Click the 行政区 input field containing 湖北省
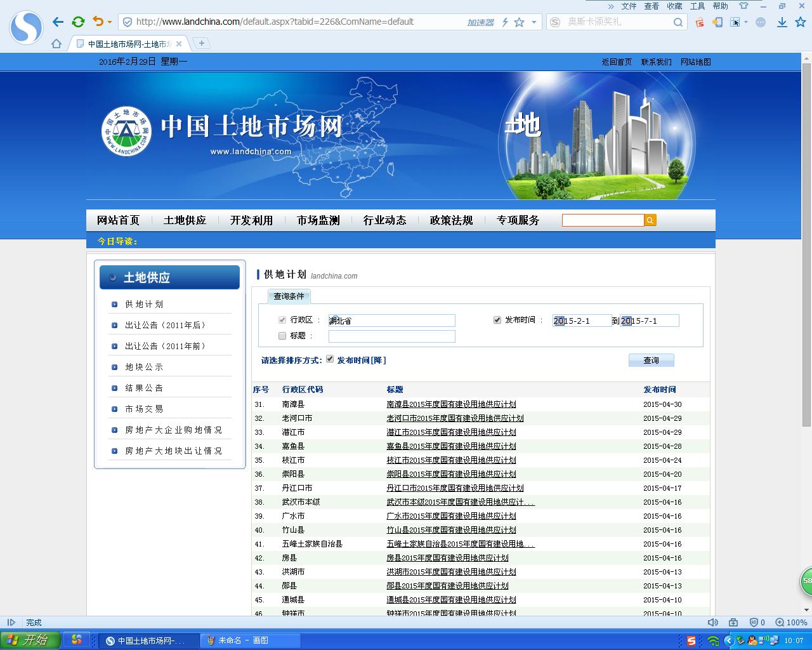 (391, 321)
